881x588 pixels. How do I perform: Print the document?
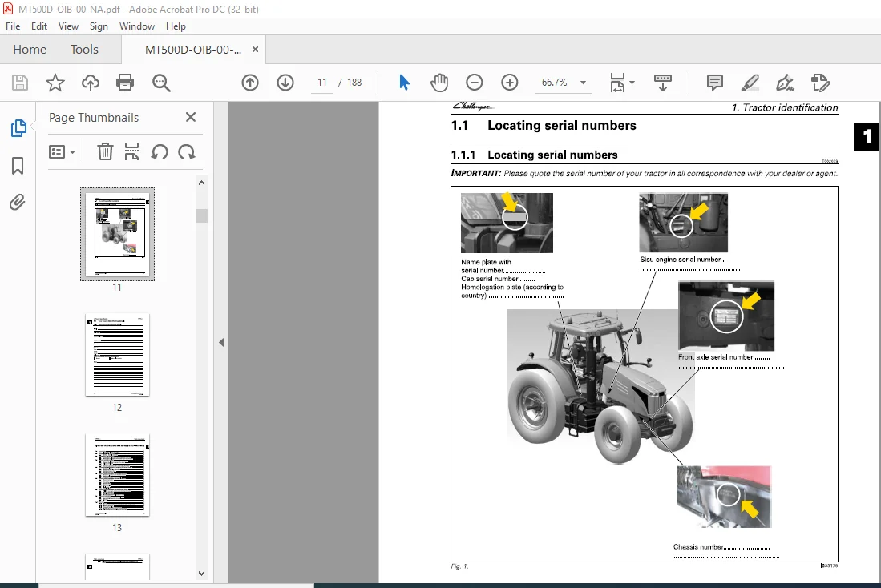pos(125,83)
